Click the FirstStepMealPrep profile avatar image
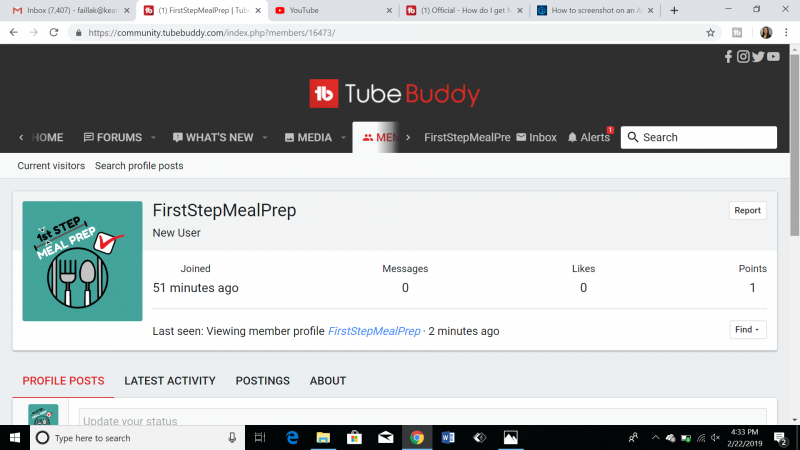 [x=81, y=261]
